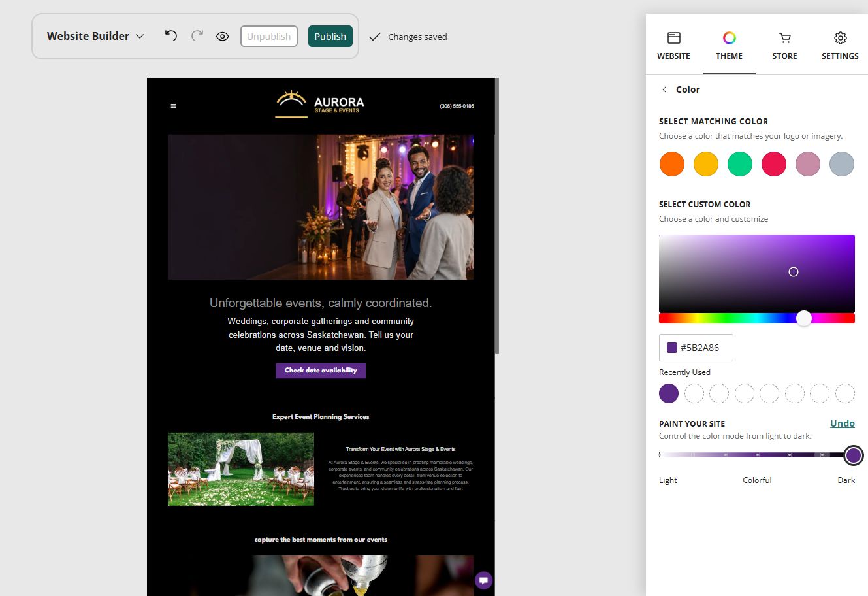Click the Light label under the slider
Viewport: 868px width, 596px height.
(668, 480)
